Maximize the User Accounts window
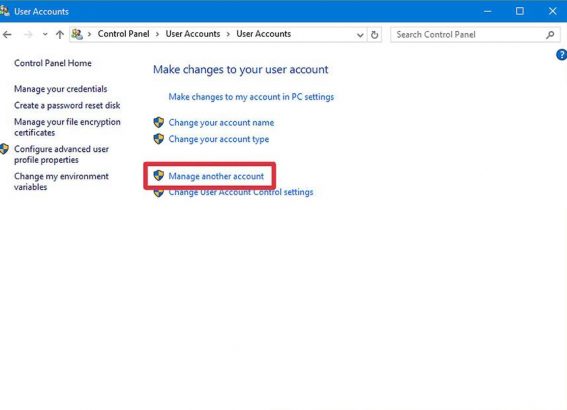The height and width of the screenshot is (410, 567). point(520,11)
